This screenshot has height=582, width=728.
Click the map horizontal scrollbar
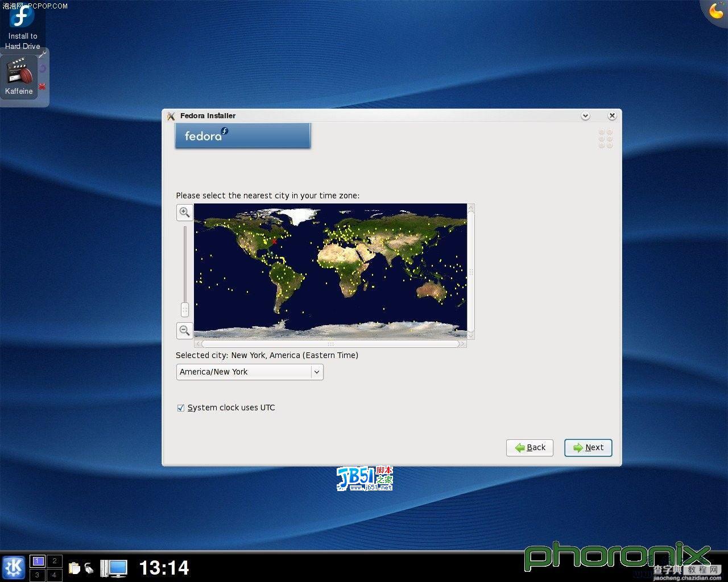[330, 344]
